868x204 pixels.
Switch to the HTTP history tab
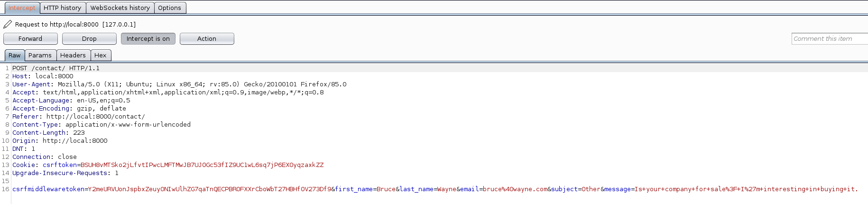coord(62,8)
